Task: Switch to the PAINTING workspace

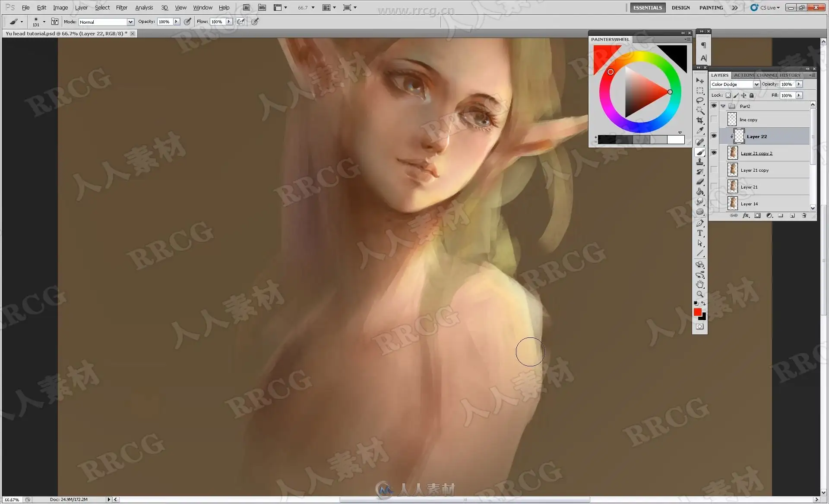Action: click(711, 8)
